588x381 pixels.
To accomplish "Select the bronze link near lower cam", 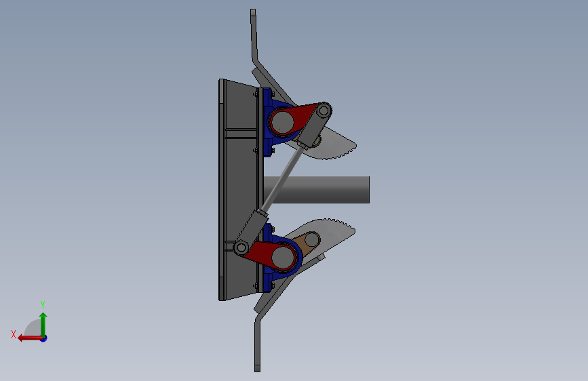I will tap(309, 243).
